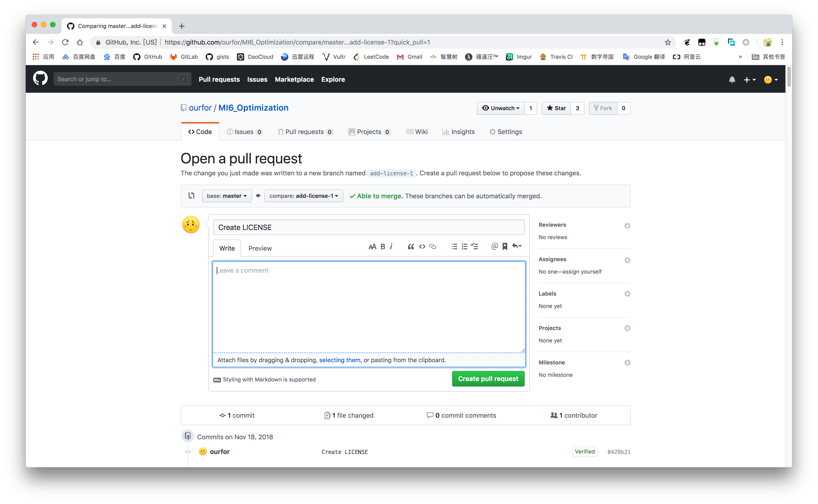The height and width of the screenshot is (504, 818).
Task: Insert header text with the AA icon
Action: [372, 247]
